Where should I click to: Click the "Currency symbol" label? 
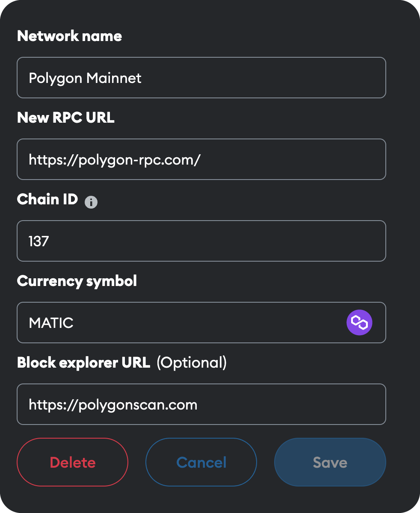tap(77, 281)
